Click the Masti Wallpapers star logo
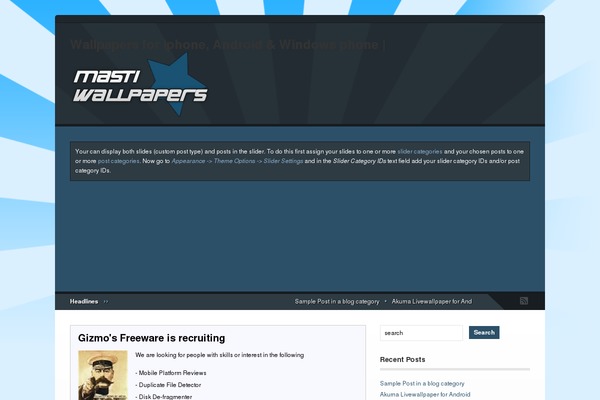600x400 pixels. pos(140,85)
